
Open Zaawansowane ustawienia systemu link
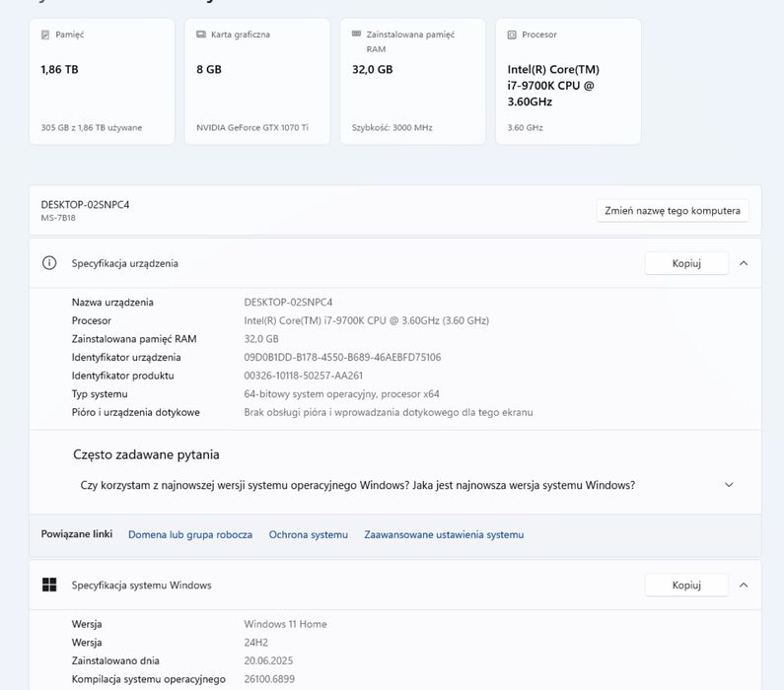(x=444, y=534)
